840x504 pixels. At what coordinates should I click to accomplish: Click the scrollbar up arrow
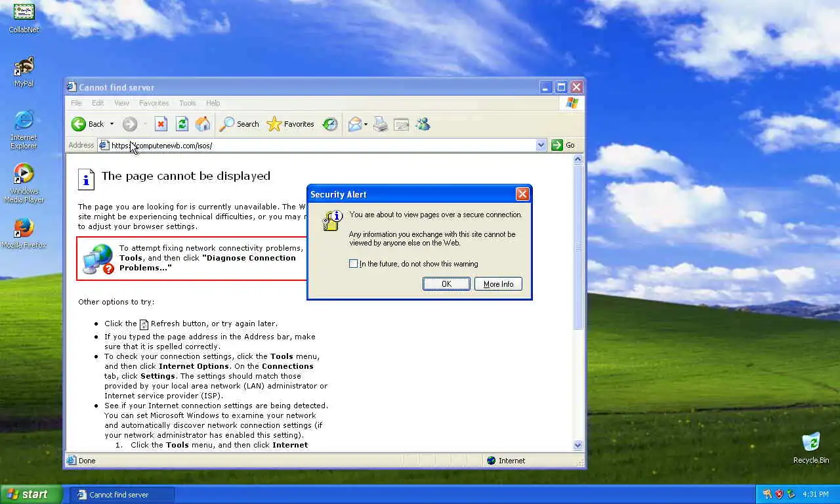[x=578, y=159]
